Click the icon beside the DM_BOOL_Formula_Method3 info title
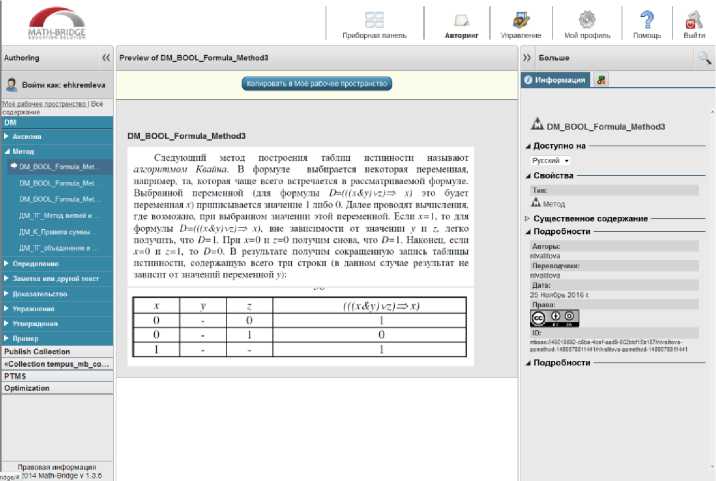716x481 pixels. (537, 124)
